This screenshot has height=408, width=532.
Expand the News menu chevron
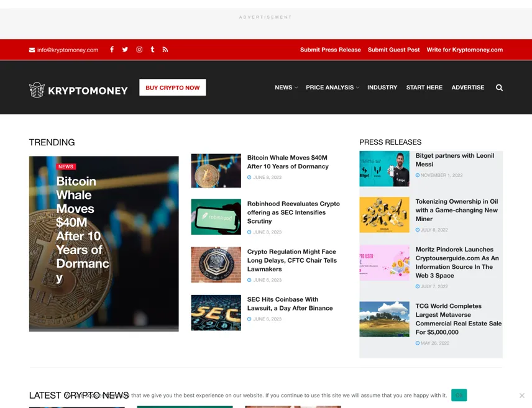296,88
